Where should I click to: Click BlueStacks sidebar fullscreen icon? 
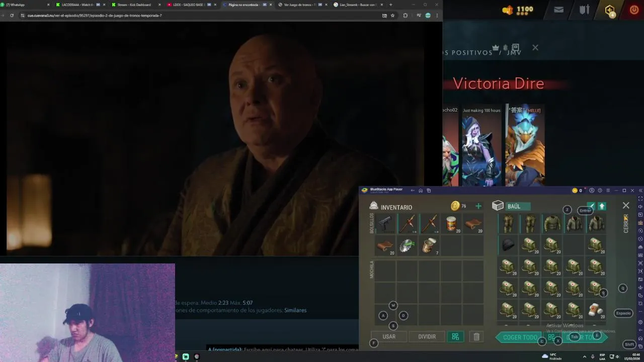point(640,199)
